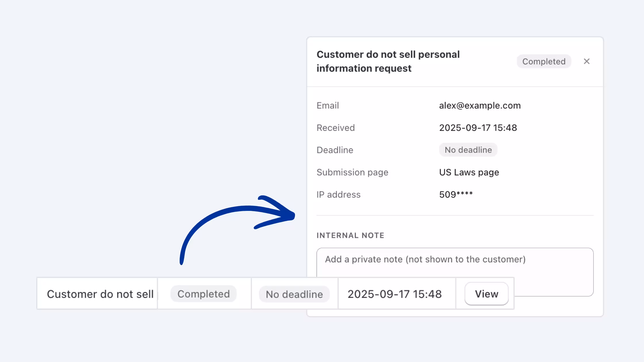Click the INTERNAL NOTE section label
The width and height of the screenshot is (644, 362).
pos(350,236)
